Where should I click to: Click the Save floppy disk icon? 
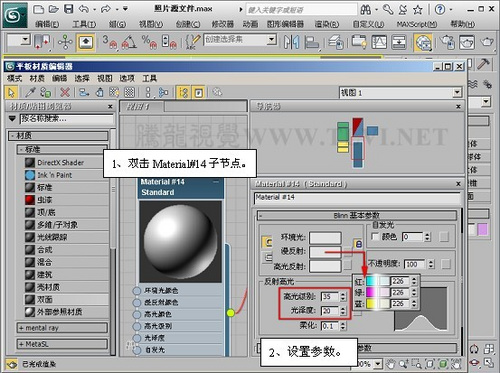(x=68, y=9)
